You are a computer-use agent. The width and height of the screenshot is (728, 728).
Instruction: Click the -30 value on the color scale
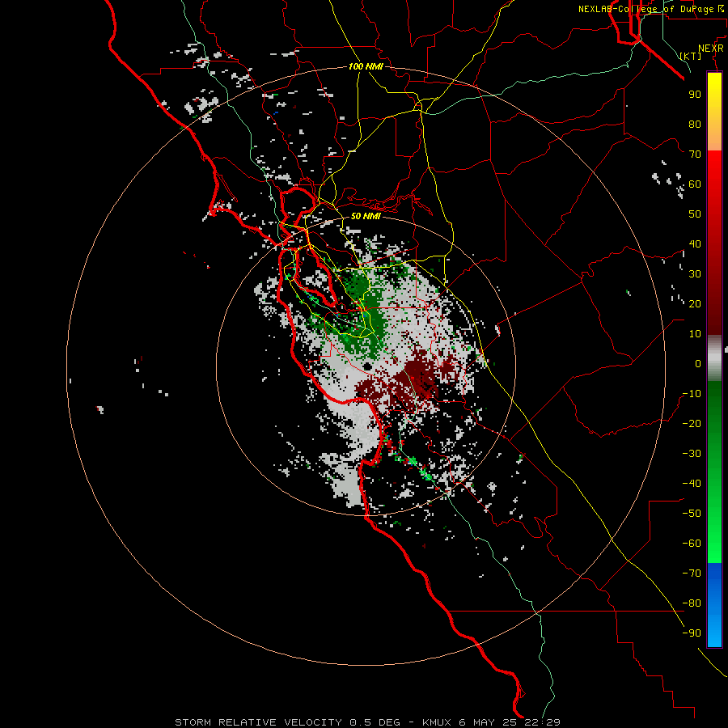click(692, 454)
